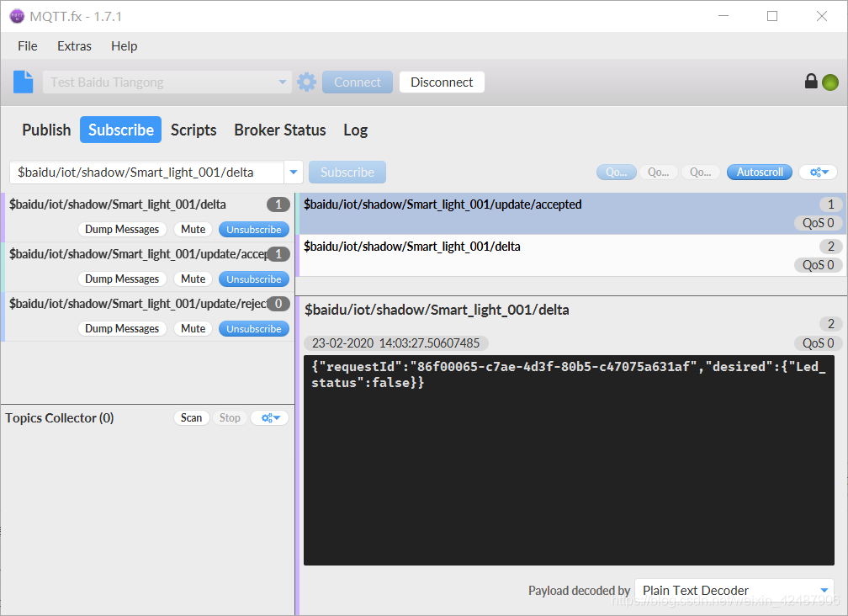Viewport: 848px width, 616px height.
Task: Switch to the Publish tab
Action: 46,130
